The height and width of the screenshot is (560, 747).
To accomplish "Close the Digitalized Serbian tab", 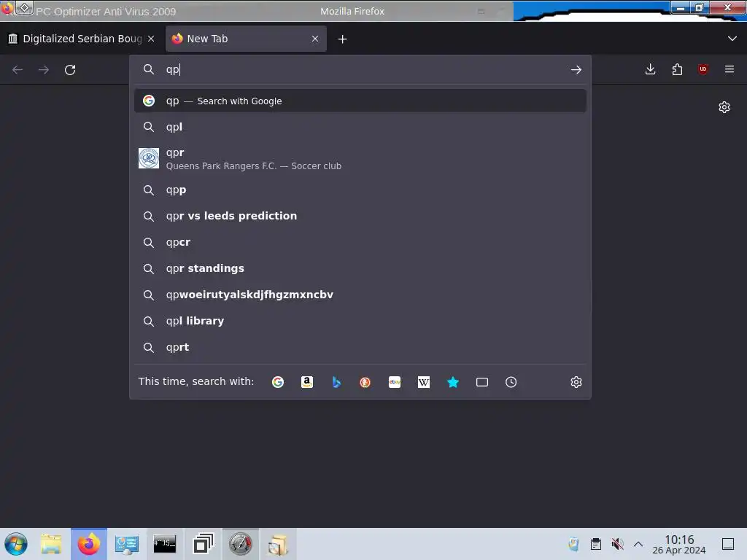I will click(151, 39).
